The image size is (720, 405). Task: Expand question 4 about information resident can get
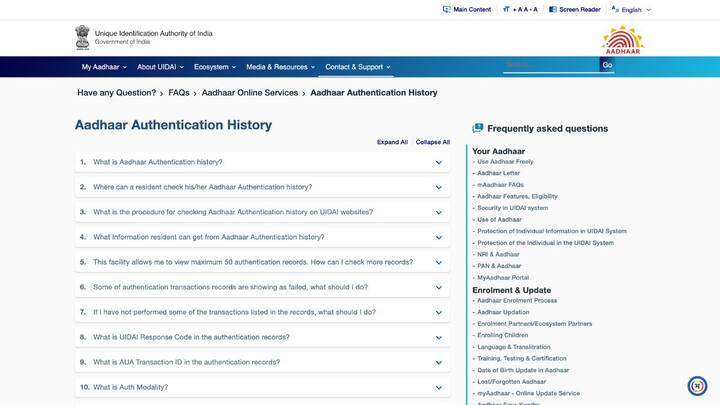point(262,237)
